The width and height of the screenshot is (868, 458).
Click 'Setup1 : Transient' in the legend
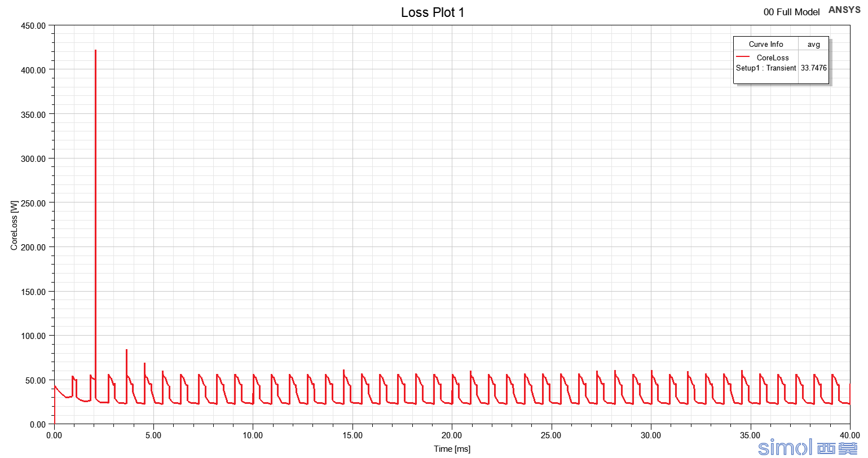[x=766, y=68]
